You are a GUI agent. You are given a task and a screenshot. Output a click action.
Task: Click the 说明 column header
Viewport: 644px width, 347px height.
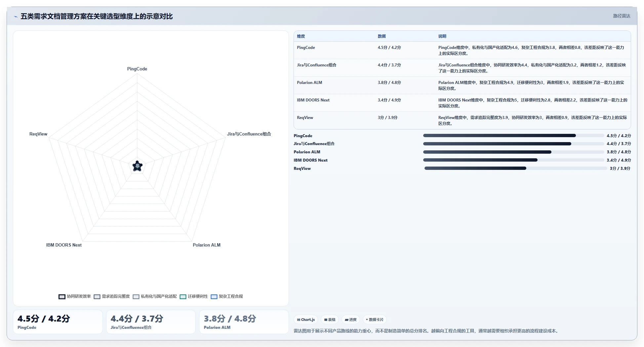442,36
